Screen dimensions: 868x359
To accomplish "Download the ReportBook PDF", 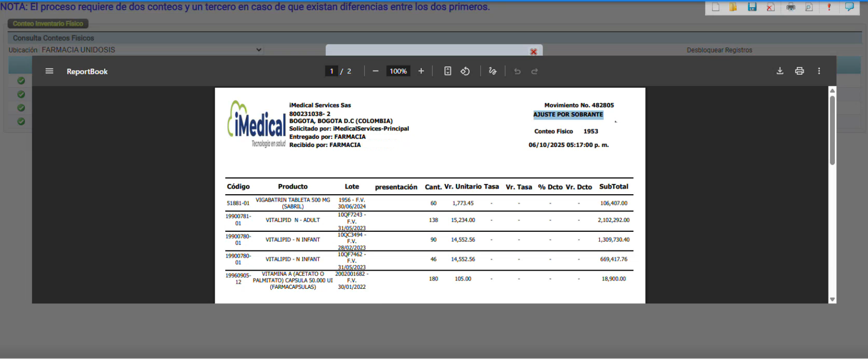I will pos(780,71).
